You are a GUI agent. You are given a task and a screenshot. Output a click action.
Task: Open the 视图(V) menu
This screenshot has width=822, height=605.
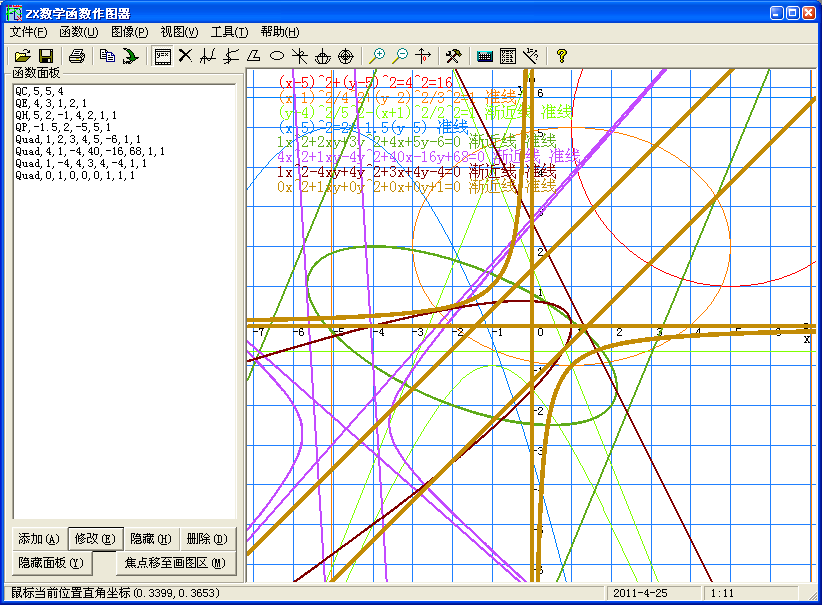point(179,32)
